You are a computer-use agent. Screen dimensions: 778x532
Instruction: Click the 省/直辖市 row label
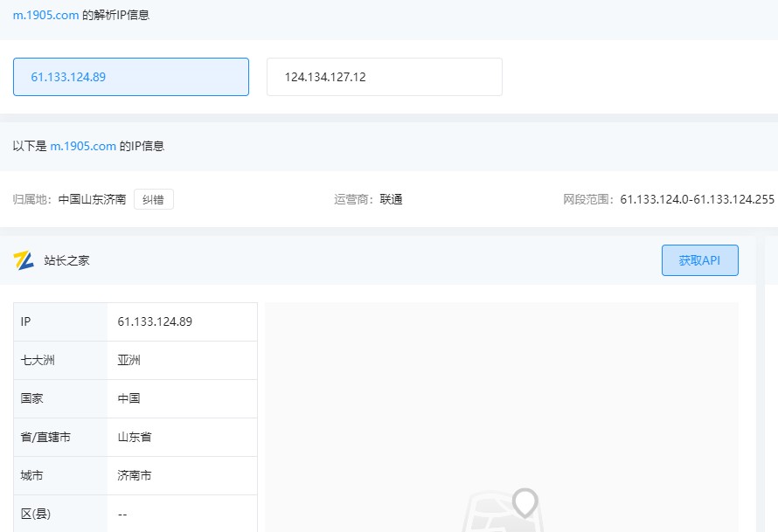click(x=45, y=438)
